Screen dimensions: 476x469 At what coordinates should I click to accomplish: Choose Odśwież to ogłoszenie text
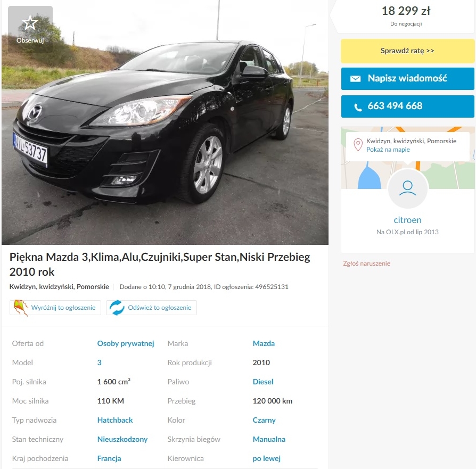159,308
